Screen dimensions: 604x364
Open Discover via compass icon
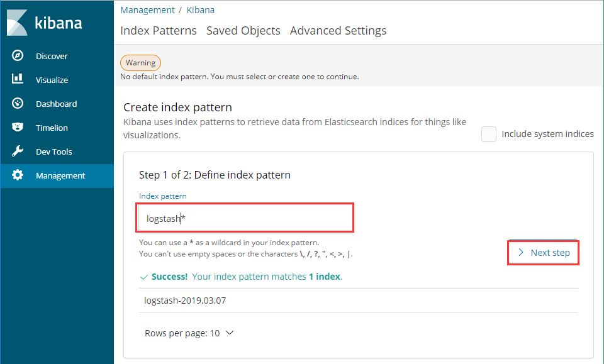tap(18, 55)
